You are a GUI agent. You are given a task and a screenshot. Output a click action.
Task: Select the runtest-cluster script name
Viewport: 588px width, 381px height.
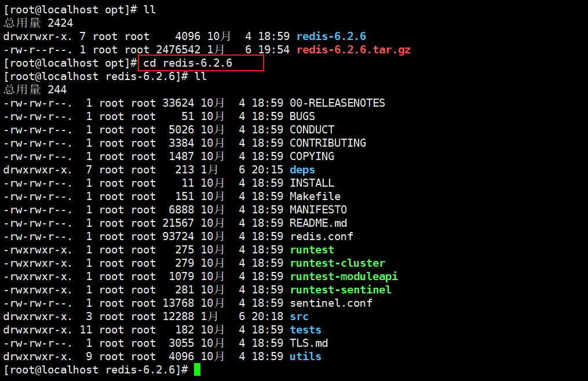(x=337, y=263)
